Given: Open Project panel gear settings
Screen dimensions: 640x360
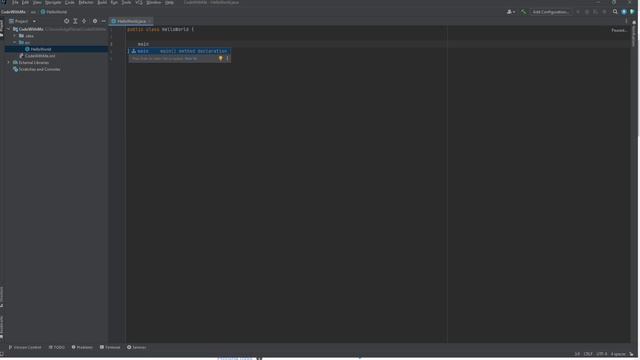Looking at the screenshot, I should tap(95, 21).
